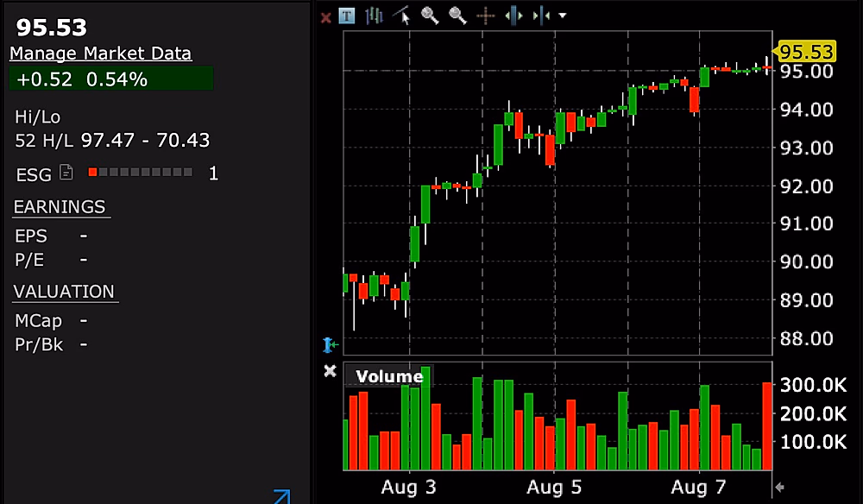The image size is (863, 504).
Task: Open the ESG report document icon
Action: tap(66, 173)
